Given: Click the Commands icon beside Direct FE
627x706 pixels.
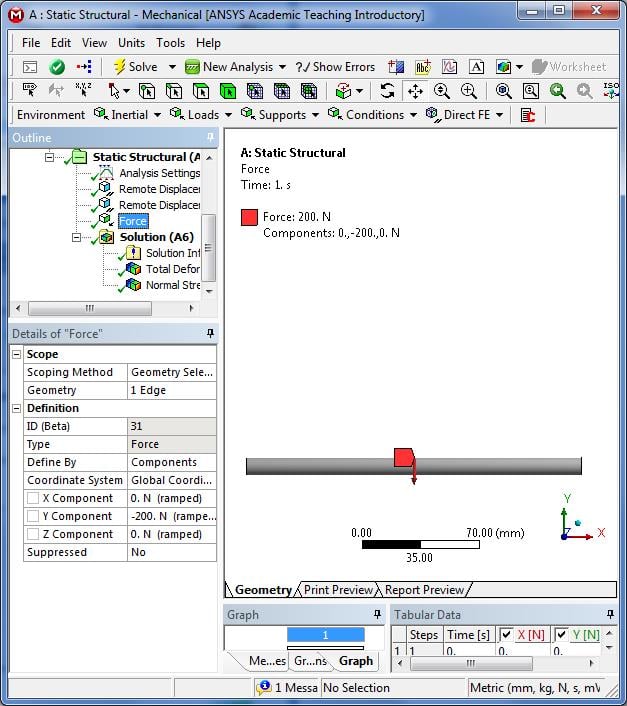Looking at the screenshot, I should [528, 115].
